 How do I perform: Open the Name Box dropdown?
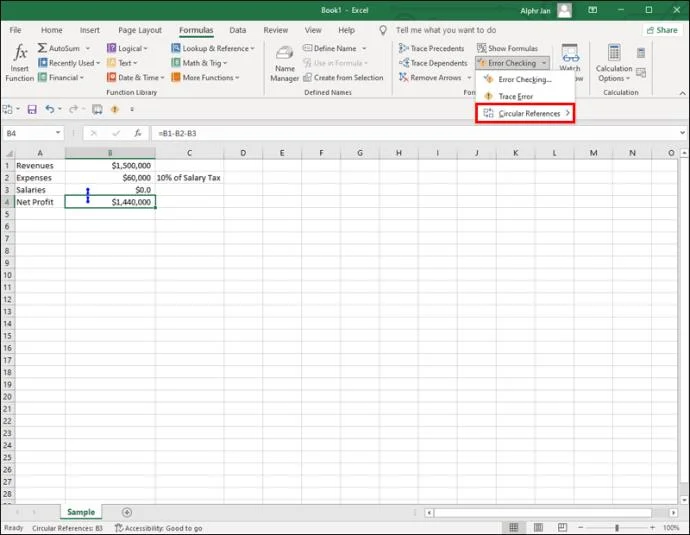point(58,133)
